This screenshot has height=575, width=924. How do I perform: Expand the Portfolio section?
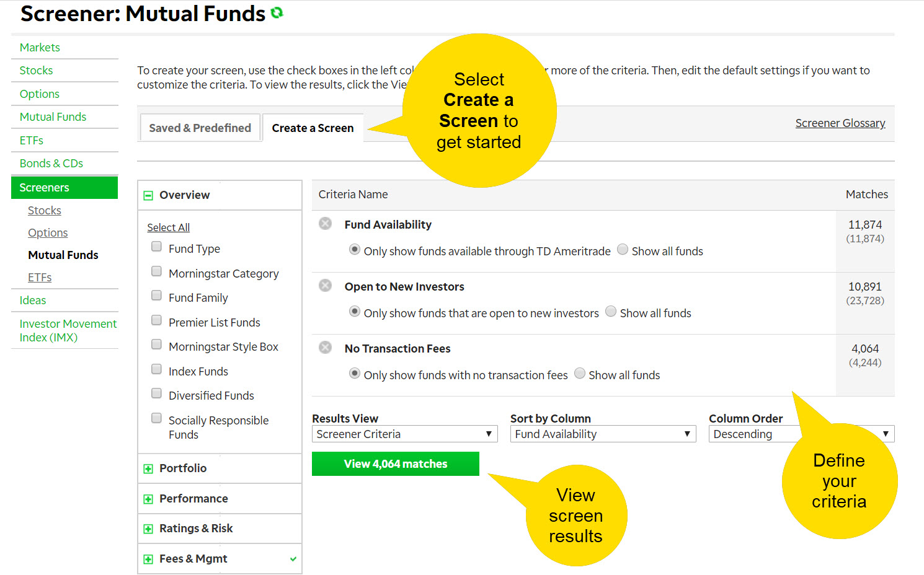[x=148, y=468]
